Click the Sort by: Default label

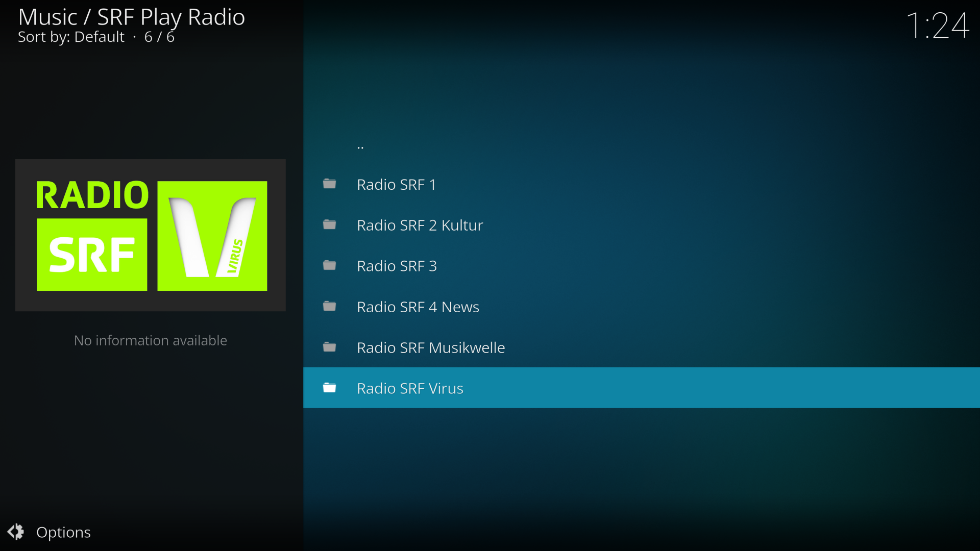(x=71, y=37)
